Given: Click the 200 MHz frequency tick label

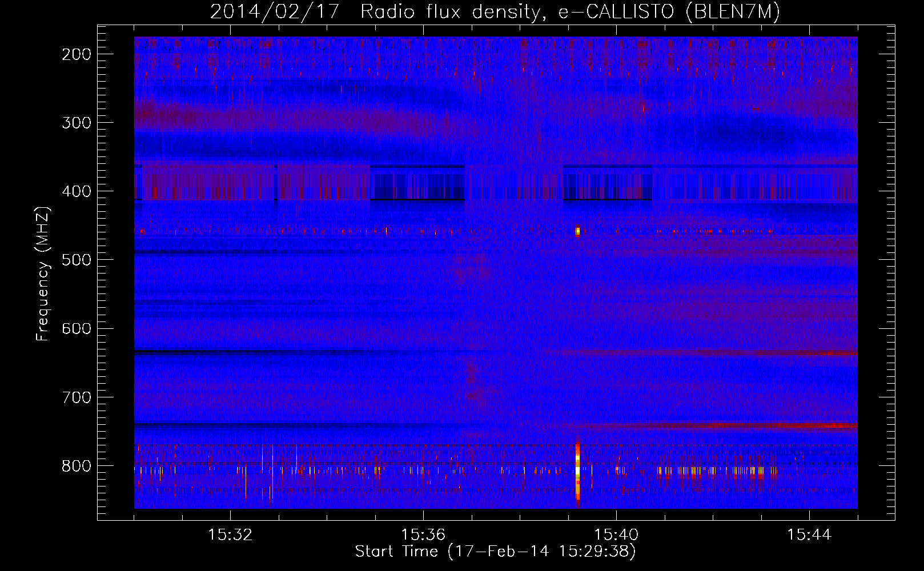Looking at the screenshot, I should [76, 54].
